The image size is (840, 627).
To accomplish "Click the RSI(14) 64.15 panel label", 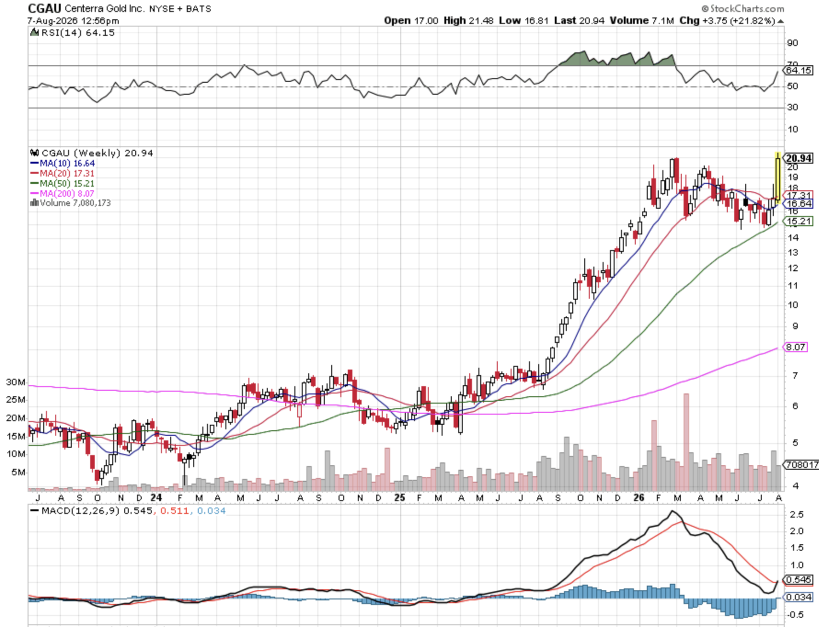I will (78, 33).
